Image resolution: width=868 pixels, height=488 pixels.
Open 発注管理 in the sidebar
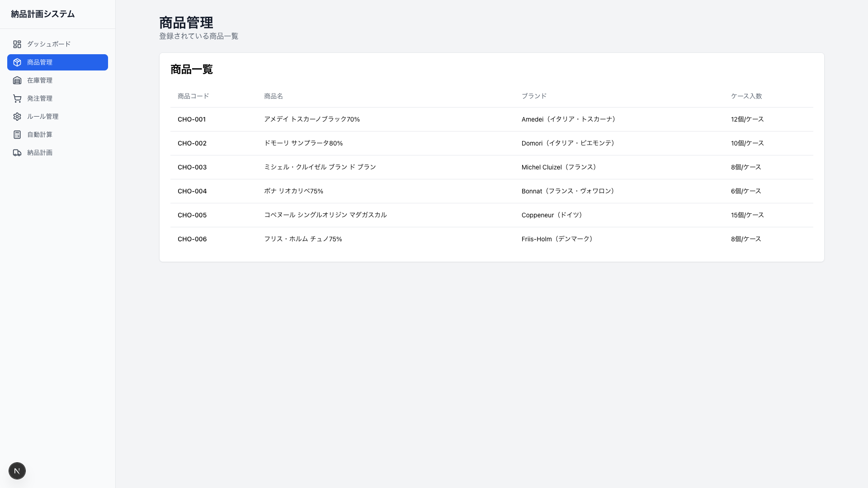point(40,99)
